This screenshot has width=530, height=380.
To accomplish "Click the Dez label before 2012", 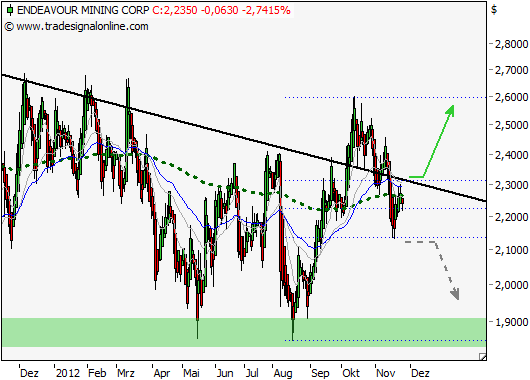I will coord(29,373).
